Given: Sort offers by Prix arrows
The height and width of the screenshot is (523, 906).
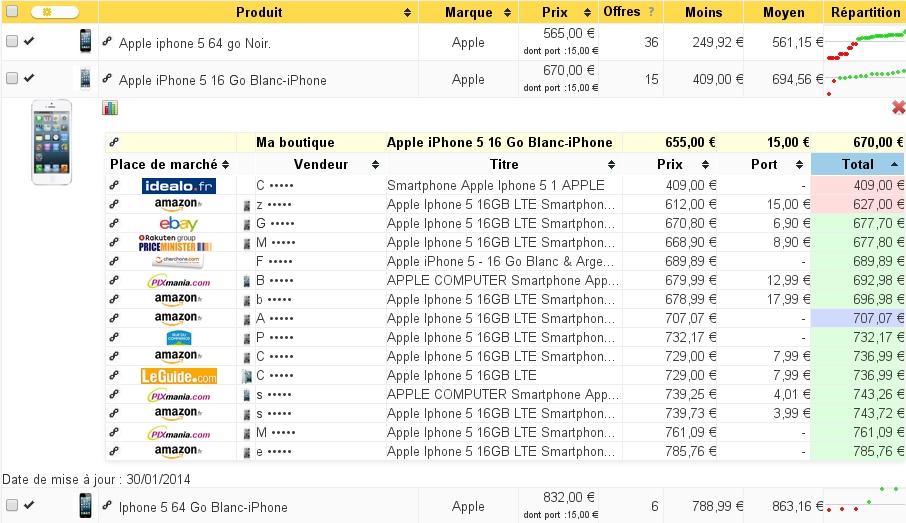Looking at the screenshot, I should [705, 165].
